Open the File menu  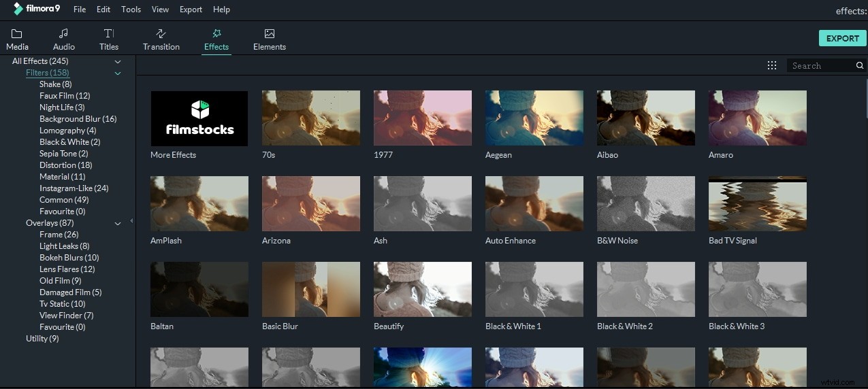pos(80,10)
